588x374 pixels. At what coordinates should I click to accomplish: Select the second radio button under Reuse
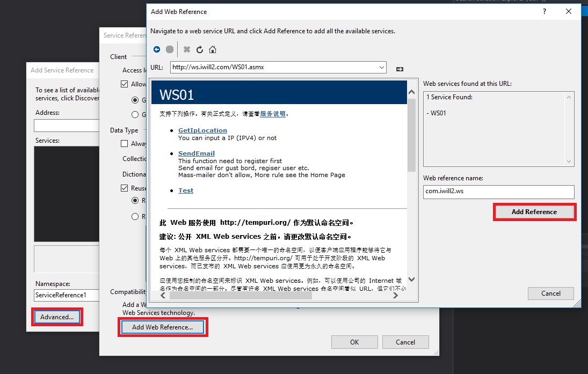pyautogui.click(x=135, y=217)
